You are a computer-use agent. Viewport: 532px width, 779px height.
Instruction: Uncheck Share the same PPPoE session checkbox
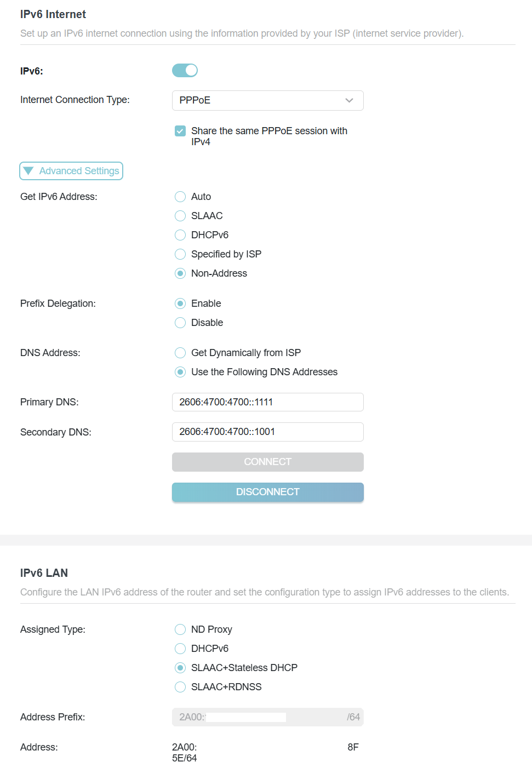click(180, 131)
